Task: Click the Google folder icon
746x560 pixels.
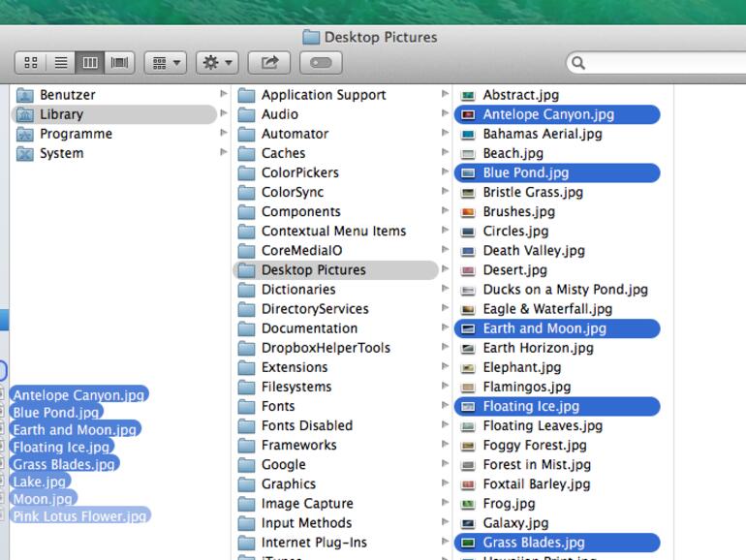Action: 246,465
